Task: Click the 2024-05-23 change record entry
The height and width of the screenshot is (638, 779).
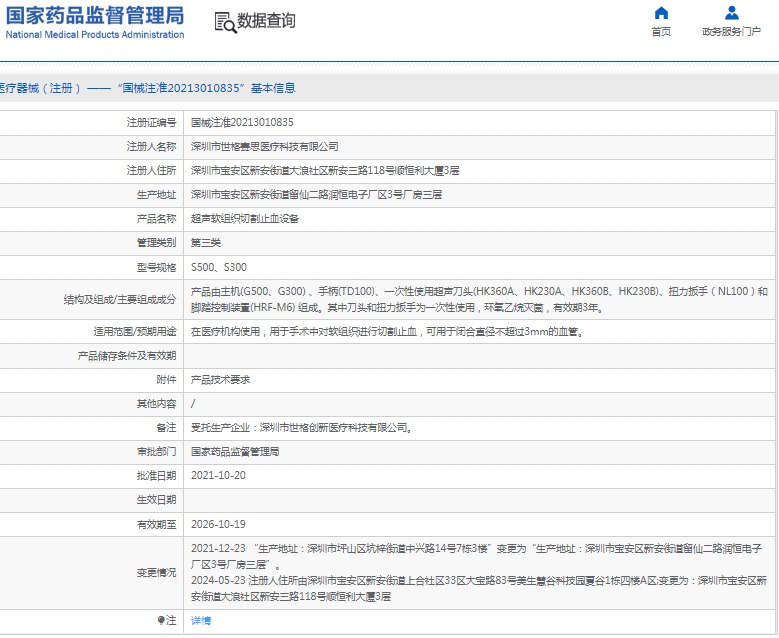Action: click(479, 588)
